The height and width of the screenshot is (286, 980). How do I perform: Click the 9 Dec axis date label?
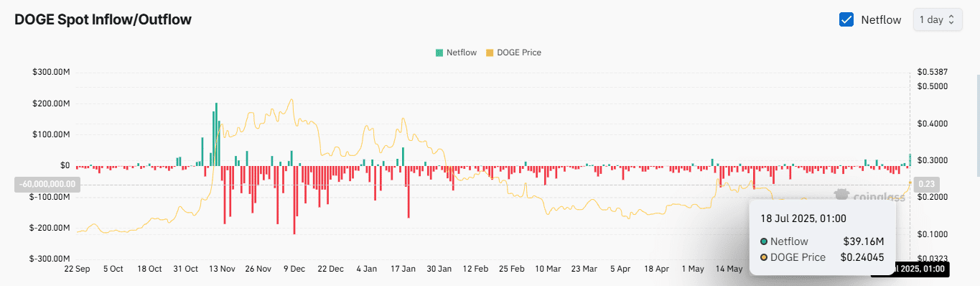tap(294, 269)
